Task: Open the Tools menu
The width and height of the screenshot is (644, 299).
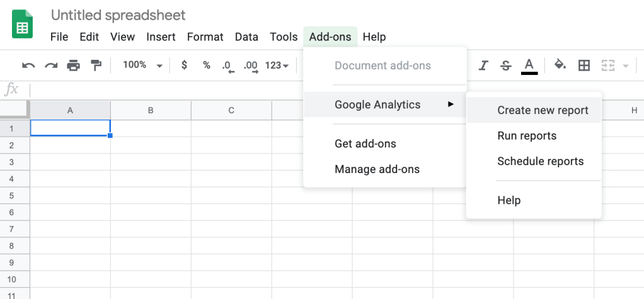Action: (284, 37)
